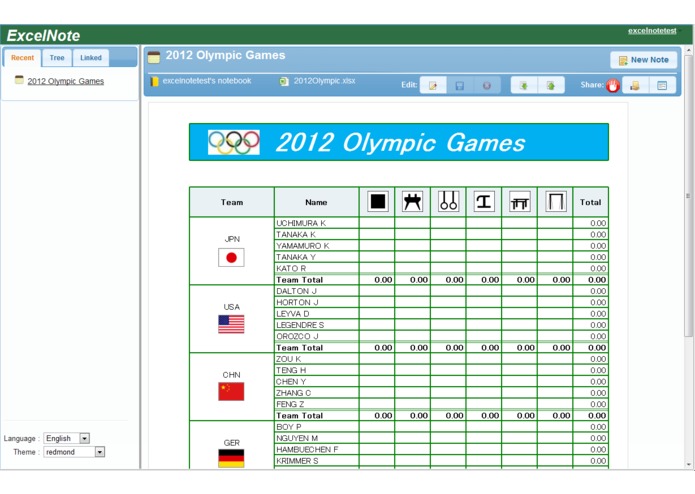The width and height of the screenshot is (695, 494).
Task: Click the HORTON J name cell
Action: [x=316, y=302]
